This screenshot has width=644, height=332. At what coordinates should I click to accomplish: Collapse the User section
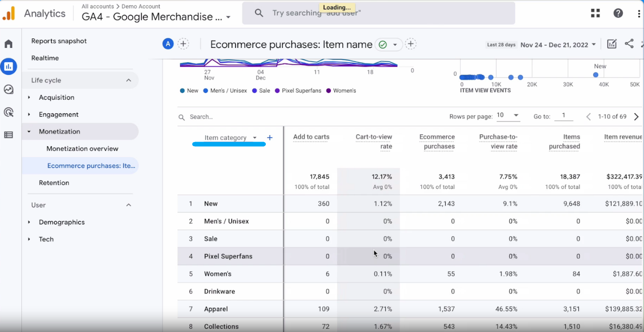pyautogui.click(x=129, y=205)
